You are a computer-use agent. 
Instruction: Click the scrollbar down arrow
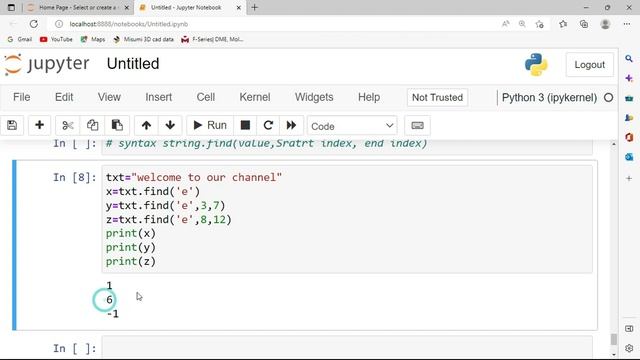tap(613, 355)
